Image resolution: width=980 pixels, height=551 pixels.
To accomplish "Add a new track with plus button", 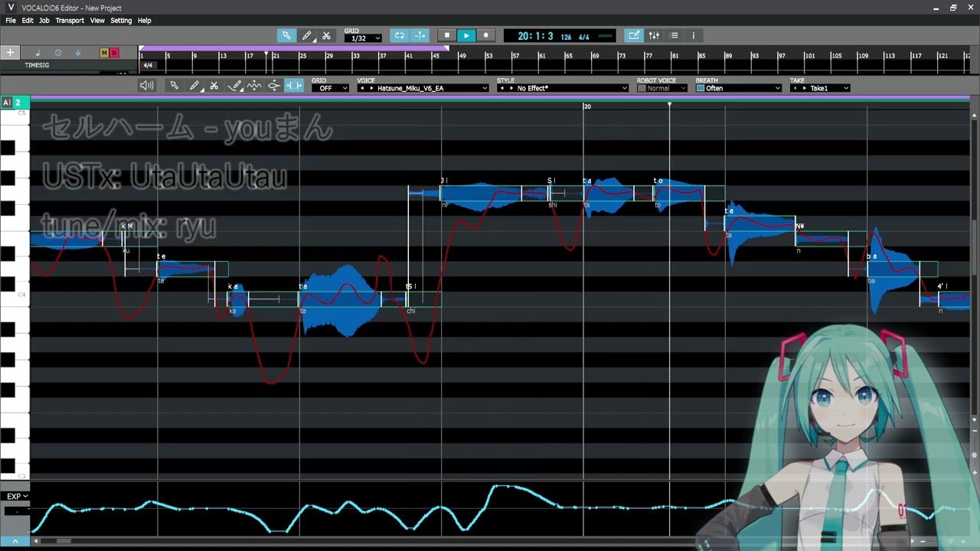I will pyautogui.click(x=10, y=53).
